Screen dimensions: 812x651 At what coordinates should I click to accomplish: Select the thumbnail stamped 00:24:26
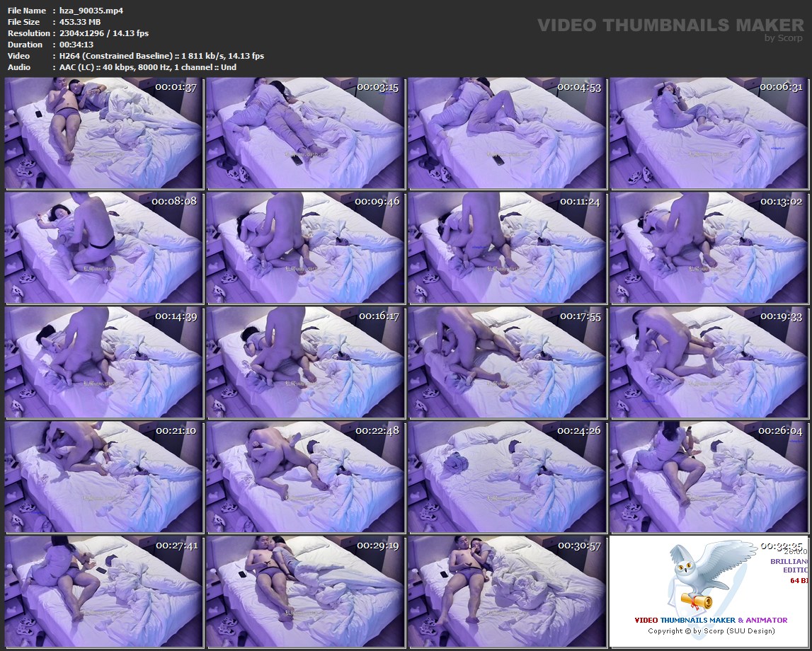507,477
